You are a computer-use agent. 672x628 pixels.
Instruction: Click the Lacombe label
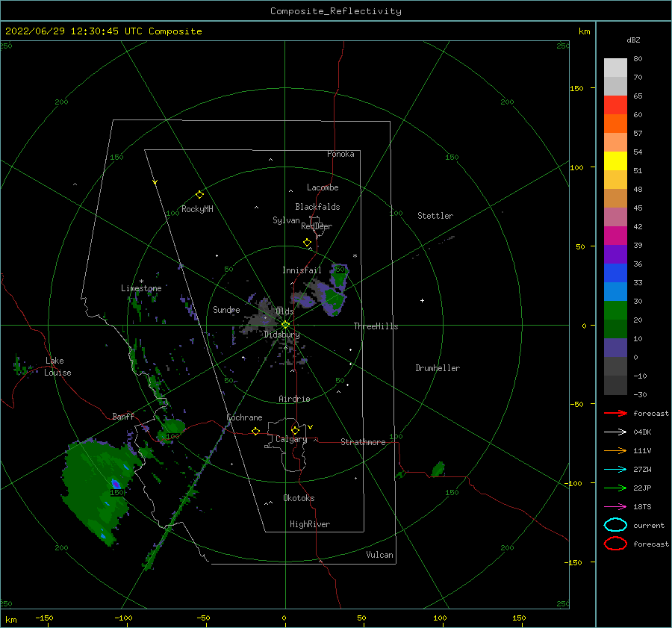(x=323, y=187)
